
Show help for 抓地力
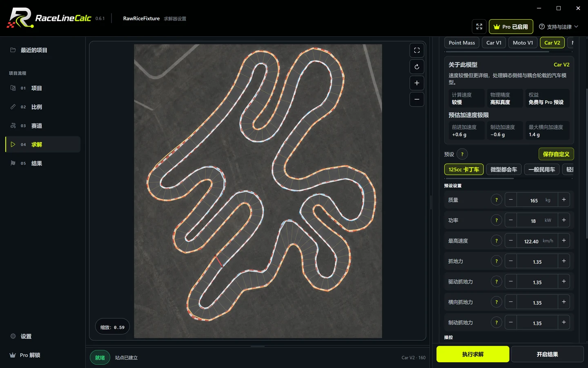497,261
